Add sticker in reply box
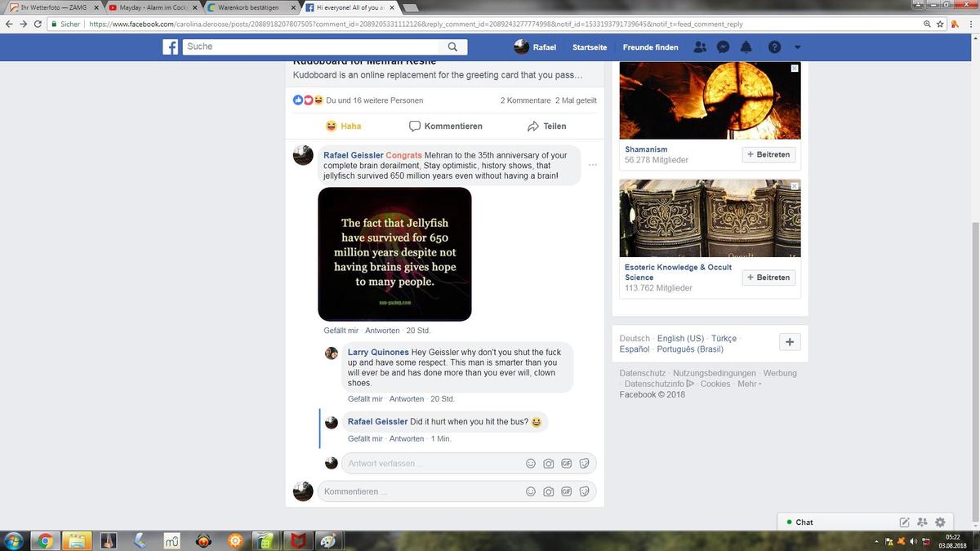Image resolution: width=980 pixels, height=551 pixels. point(585,464)
